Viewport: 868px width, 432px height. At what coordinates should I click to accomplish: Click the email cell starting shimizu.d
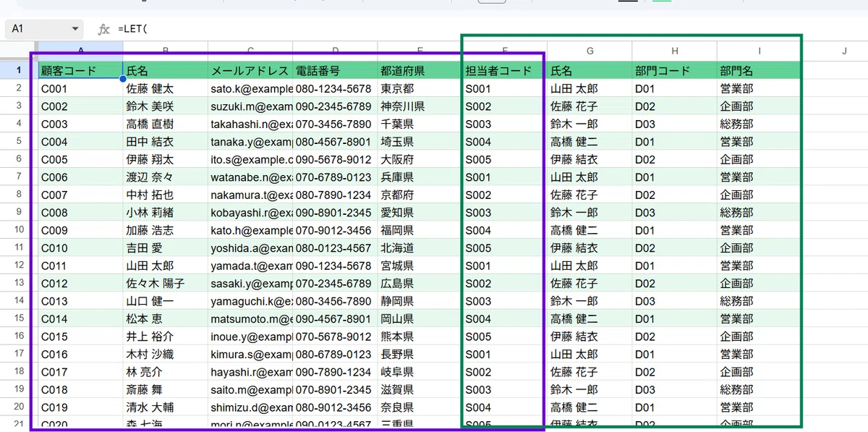(250, 407)
